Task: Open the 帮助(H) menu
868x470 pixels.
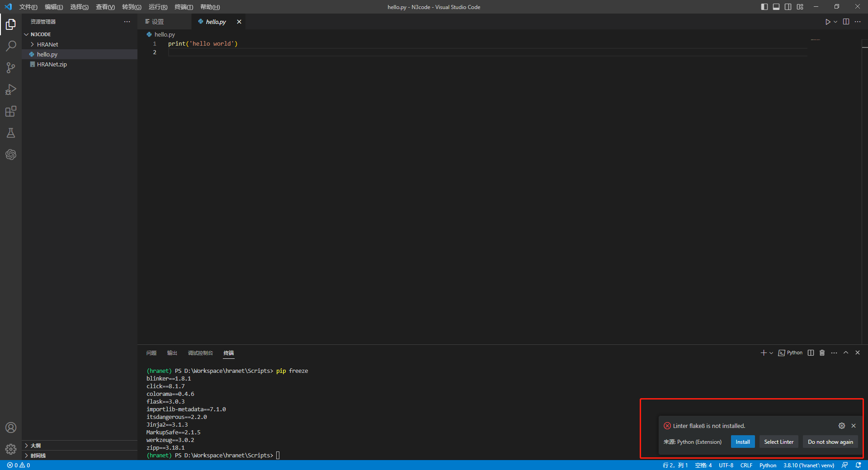Action: [210, 7]
